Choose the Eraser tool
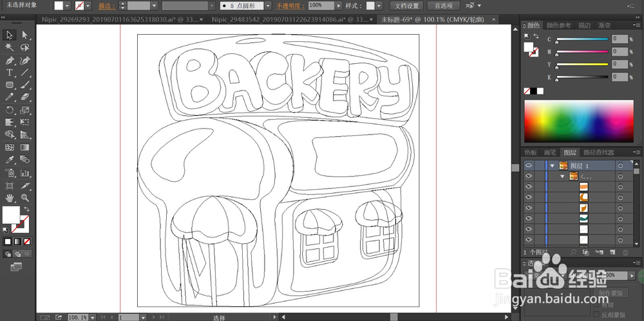Screen dimensions: 644x321 point(24,97)
